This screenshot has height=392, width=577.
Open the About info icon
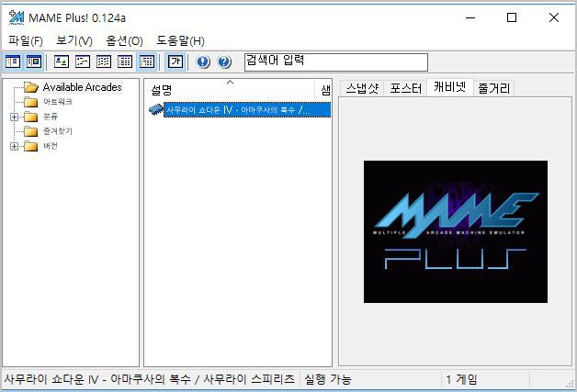click(203, 62)
